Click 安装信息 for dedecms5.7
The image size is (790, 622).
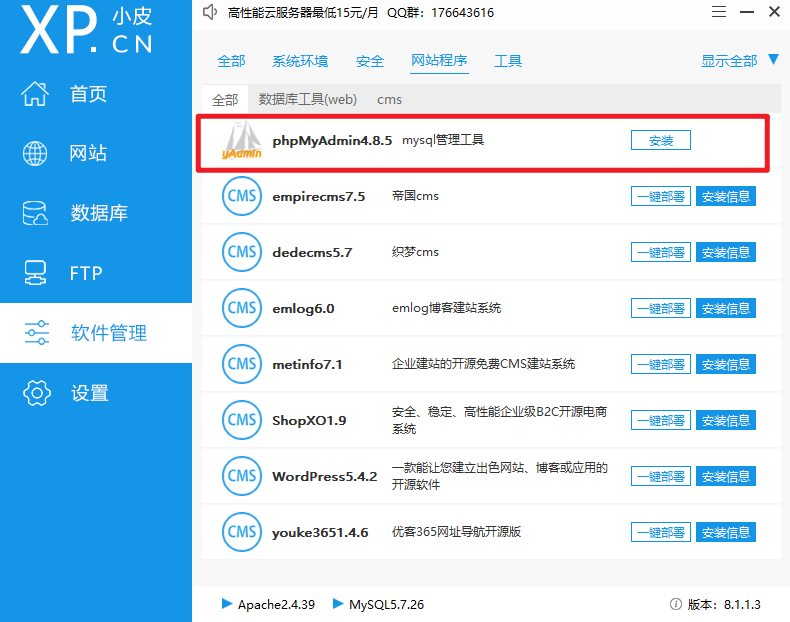click(726, 252)
